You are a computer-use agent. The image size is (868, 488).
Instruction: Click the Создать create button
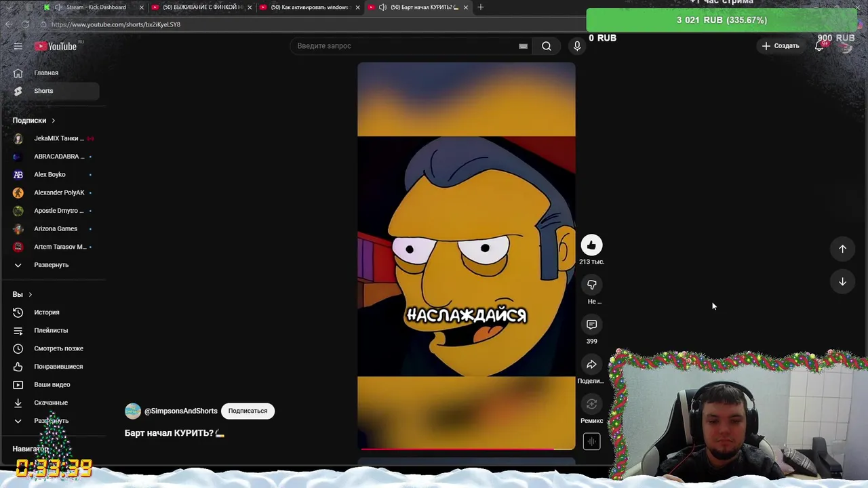click(781, 46)
